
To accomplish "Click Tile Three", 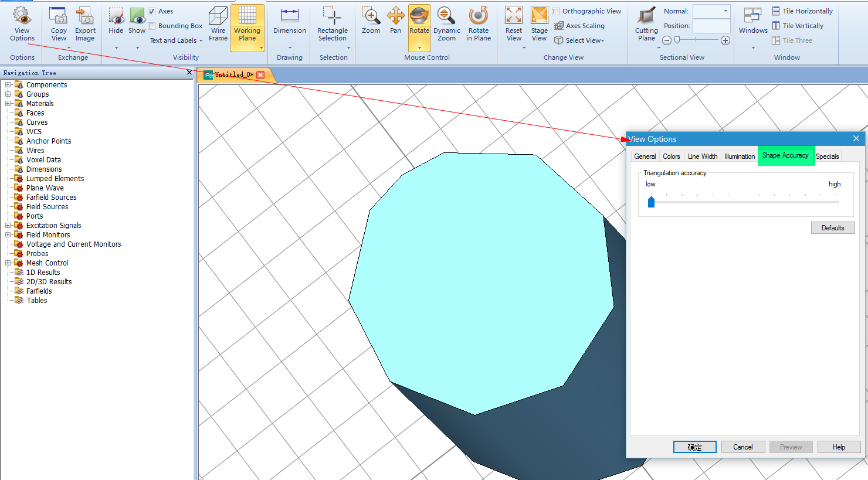I will 792,40.
